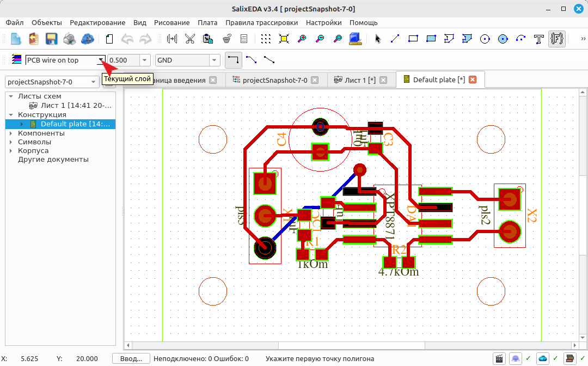Click the Ввод... button
The height and width of the screenshot is (366, 588).
(x=131, y=359)
